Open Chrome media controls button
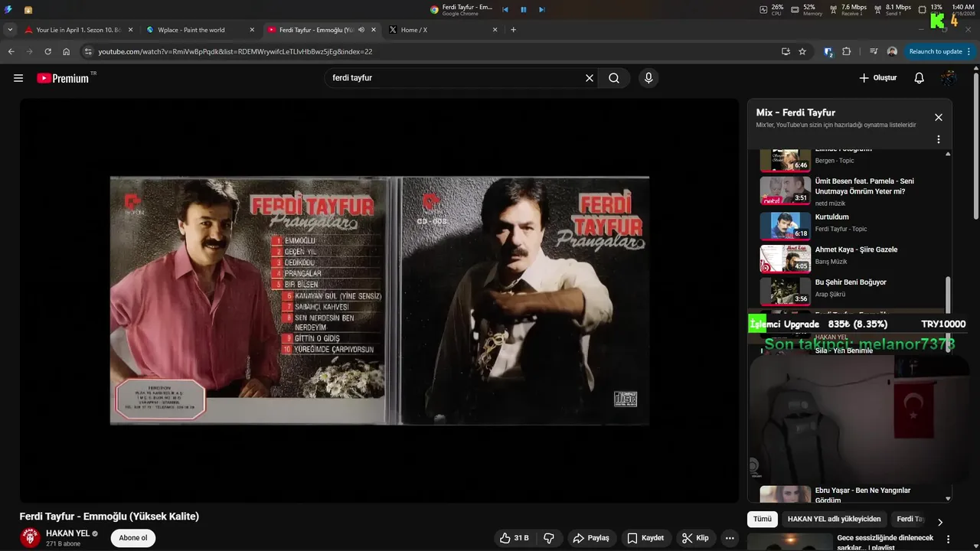The width and height of the screenshot is (980, 551). tap(874, 51)
